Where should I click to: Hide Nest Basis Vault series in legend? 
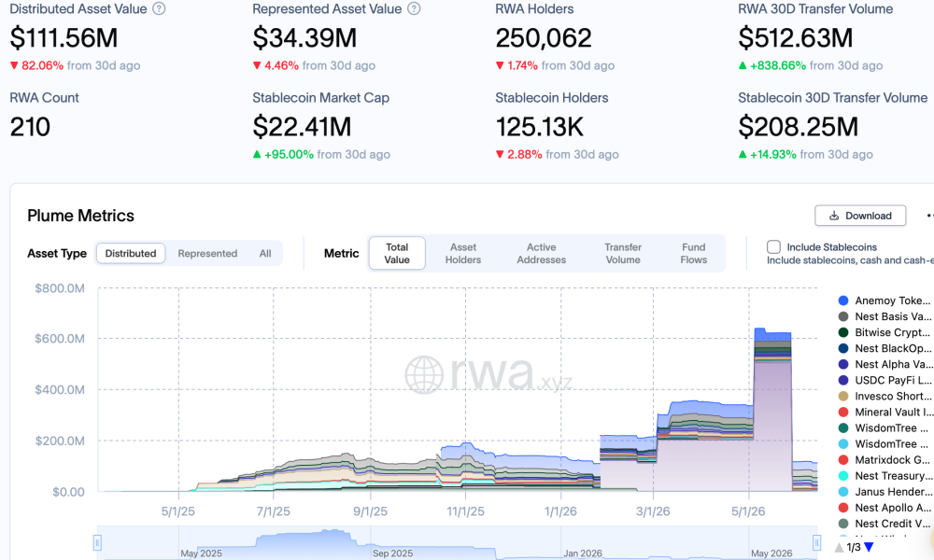pos(884,316)
